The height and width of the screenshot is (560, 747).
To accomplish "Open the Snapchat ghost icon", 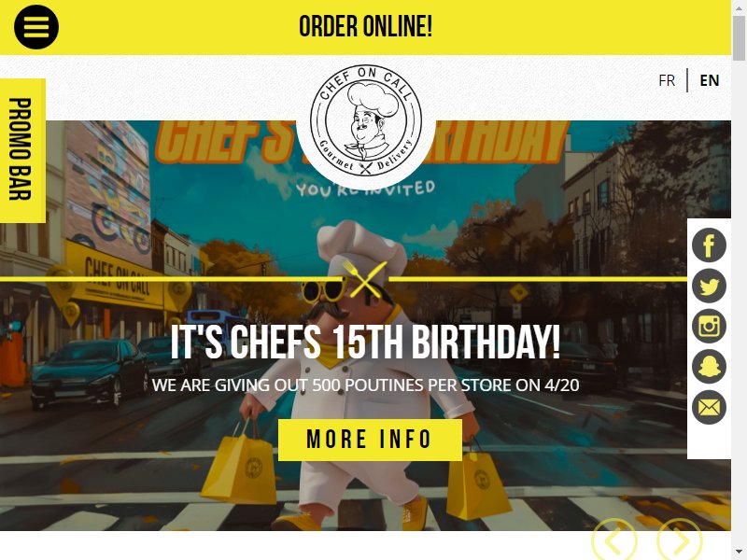I will pyautogui.click(x=709, y=367).
